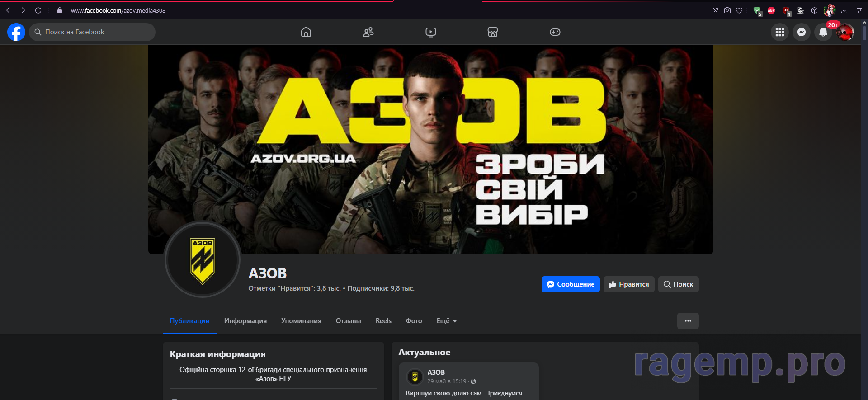Image resolution: width=868 pixels, height=400 pixels.
Task: Open the Facebook menu grid icon
Action: click(x=780, y=32)
